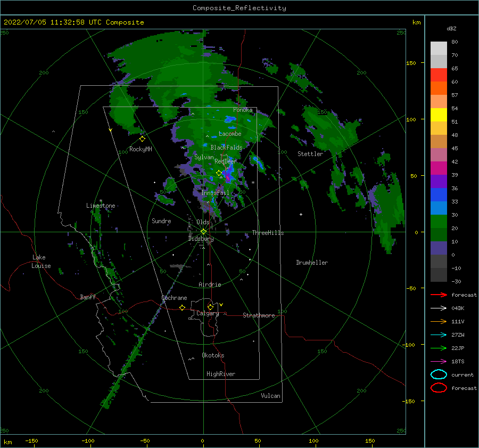Click the Composite_Reflectivity title text

[239, 8]
